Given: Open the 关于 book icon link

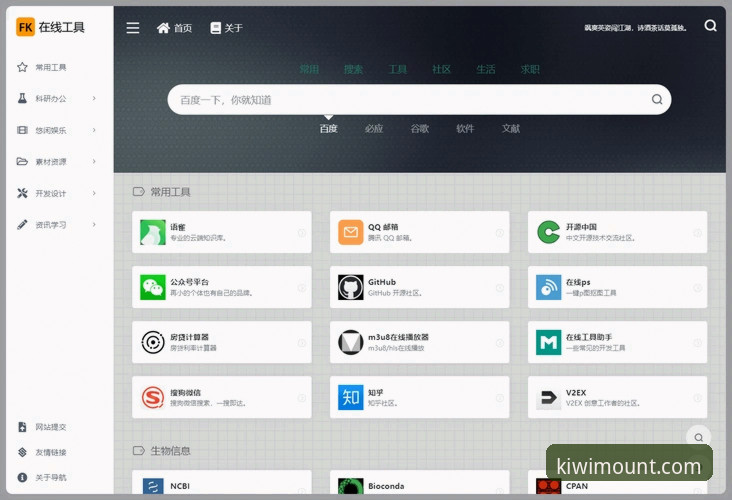Looking at the screenshot, I should click(226, 28).
